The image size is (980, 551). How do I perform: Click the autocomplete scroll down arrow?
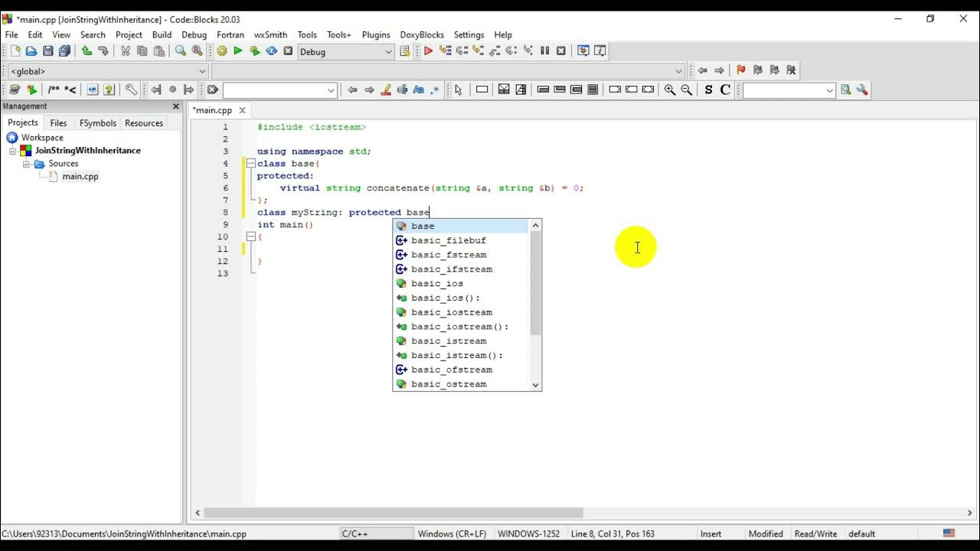coord(535,385)
